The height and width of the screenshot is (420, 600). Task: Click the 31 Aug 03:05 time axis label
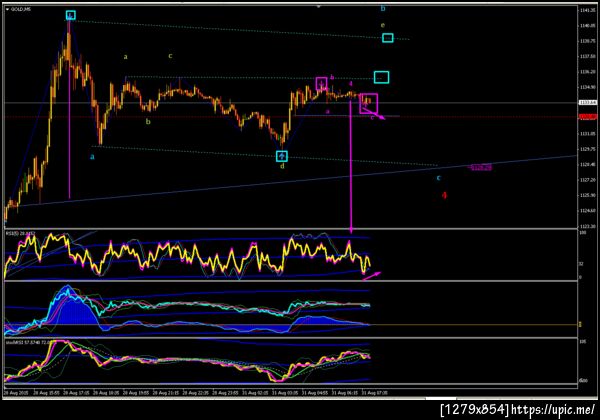click(285, 392)
